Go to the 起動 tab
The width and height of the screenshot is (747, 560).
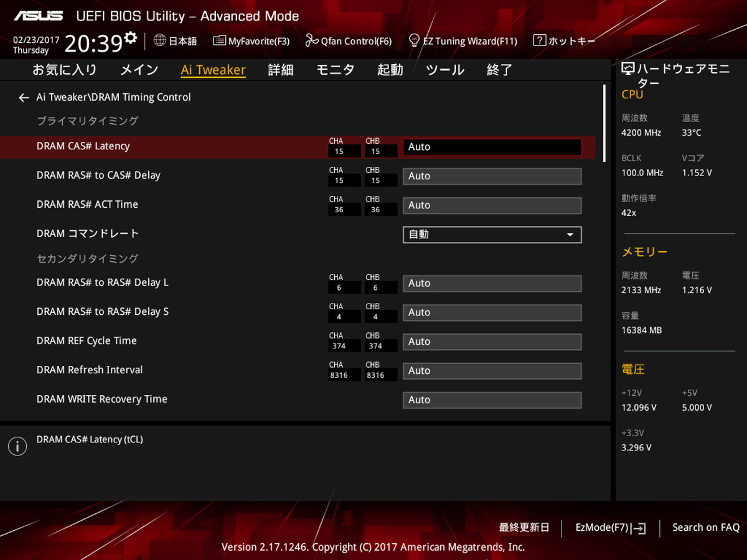390,70
